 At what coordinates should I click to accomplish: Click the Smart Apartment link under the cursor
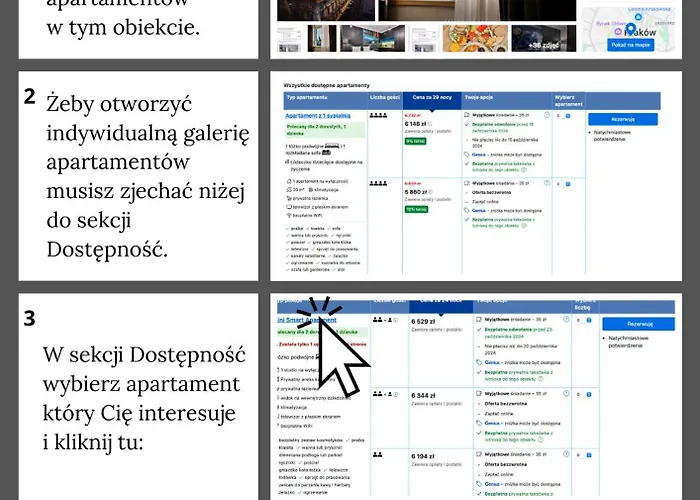pos(309,320)
